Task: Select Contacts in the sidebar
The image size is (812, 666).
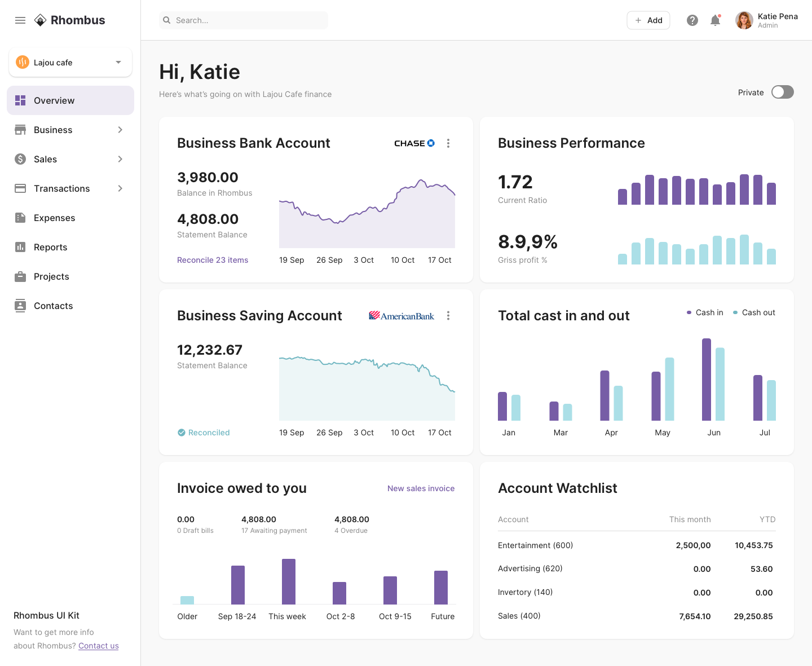Action: point(53,306)
